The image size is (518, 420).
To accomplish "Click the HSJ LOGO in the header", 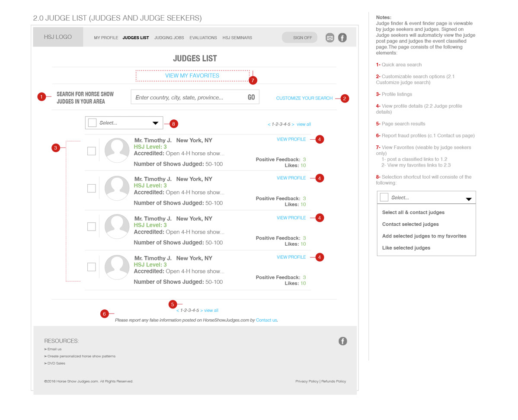I will tap(58, 37).
